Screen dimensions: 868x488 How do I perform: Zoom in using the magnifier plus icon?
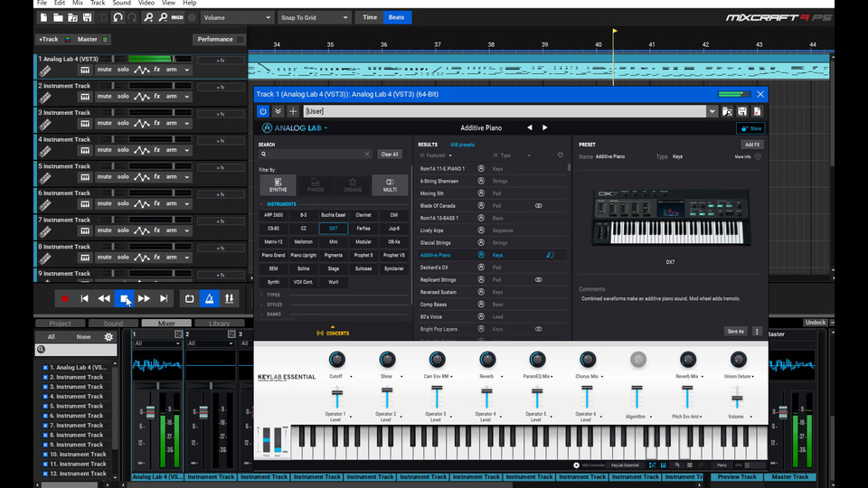(x=148, y=18)
